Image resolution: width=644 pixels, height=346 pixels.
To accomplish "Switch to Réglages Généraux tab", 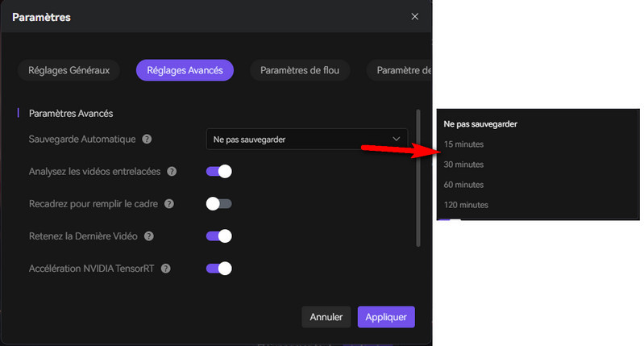I will (69, 70).
